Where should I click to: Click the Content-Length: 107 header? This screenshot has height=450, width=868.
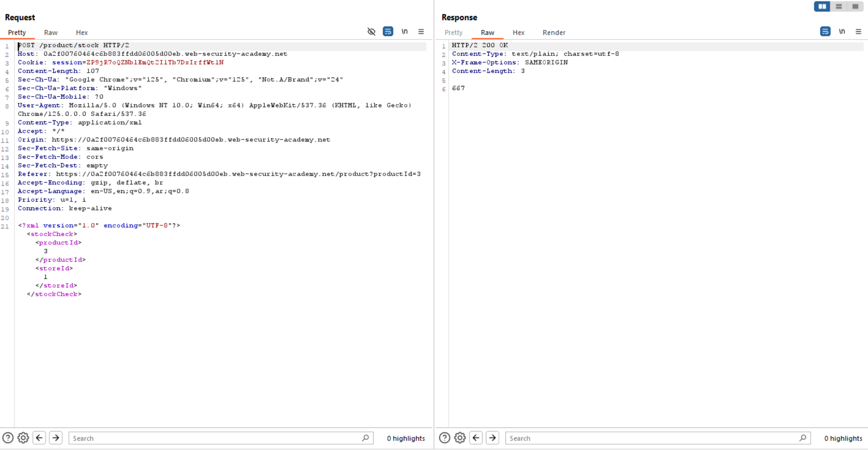[58, 71]
